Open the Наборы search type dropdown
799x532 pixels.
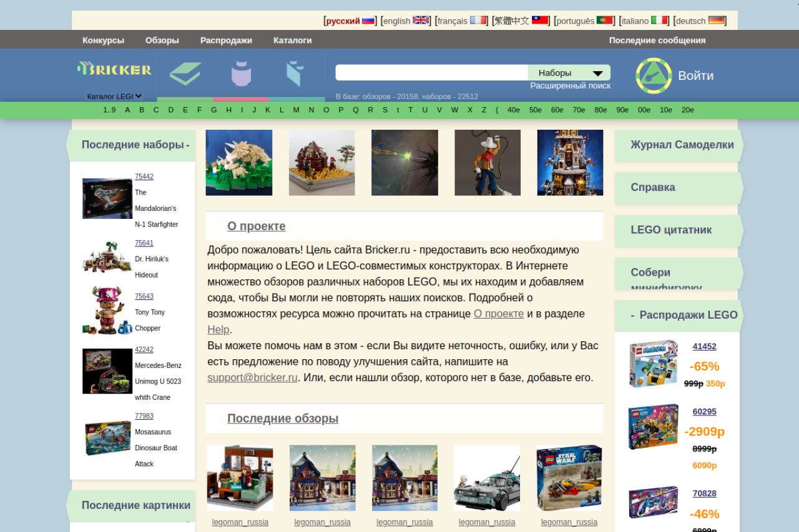pyautogui.click(x=569, y=73)
